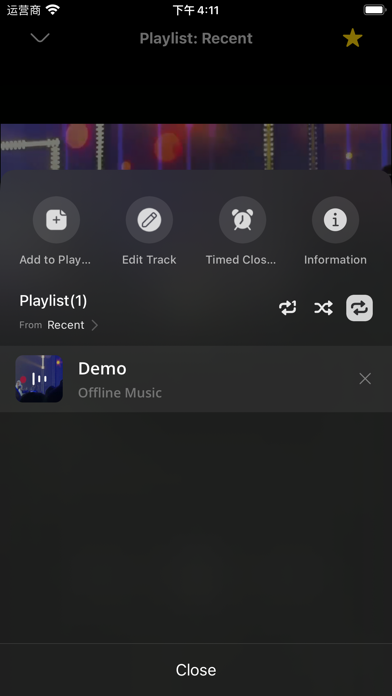The width and height of the screenshot is (392, 696).
Task: Open Timed Close alarm clock icon
Action: (x=242, y=220)
